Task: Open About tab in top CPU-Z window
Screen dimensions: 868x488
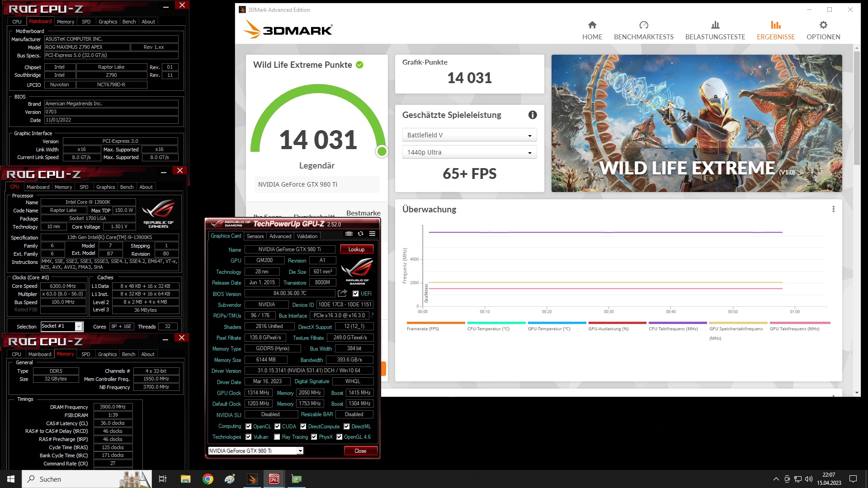Action: [148, 22]
